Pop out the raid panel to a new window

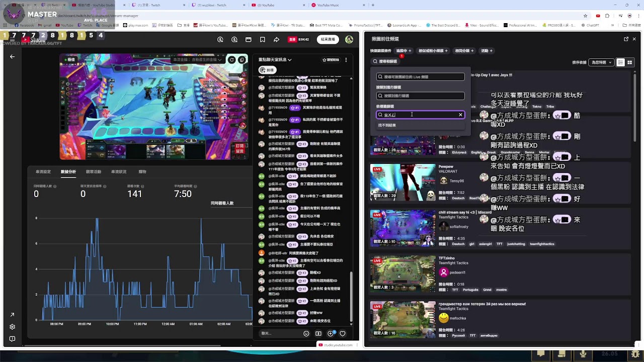point(626,39)
